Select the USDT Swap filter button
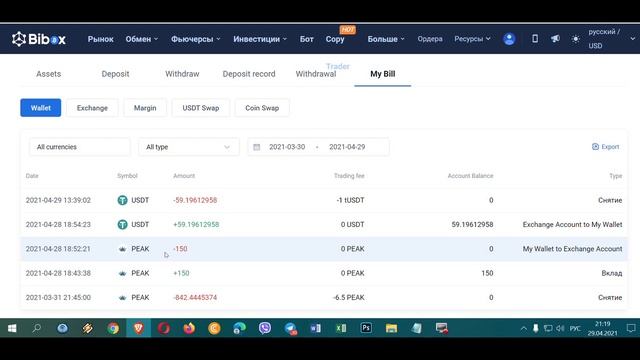 201,108
